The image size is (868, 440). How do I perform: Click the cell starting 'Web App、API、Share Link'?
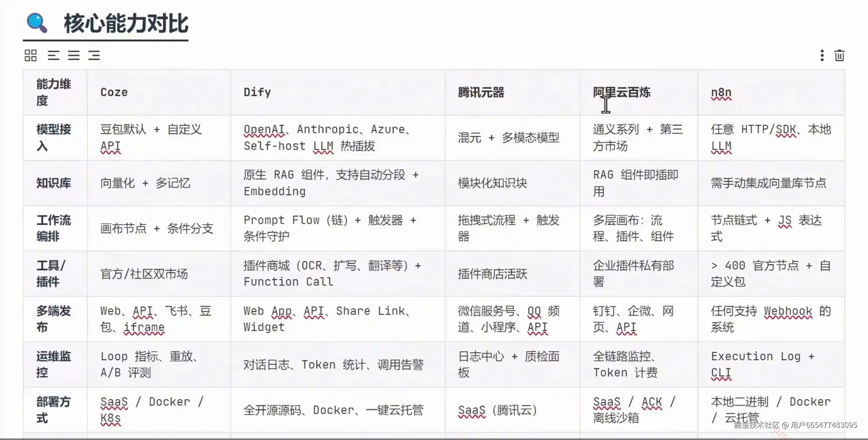pyautogui.click(x=338, y=319)
